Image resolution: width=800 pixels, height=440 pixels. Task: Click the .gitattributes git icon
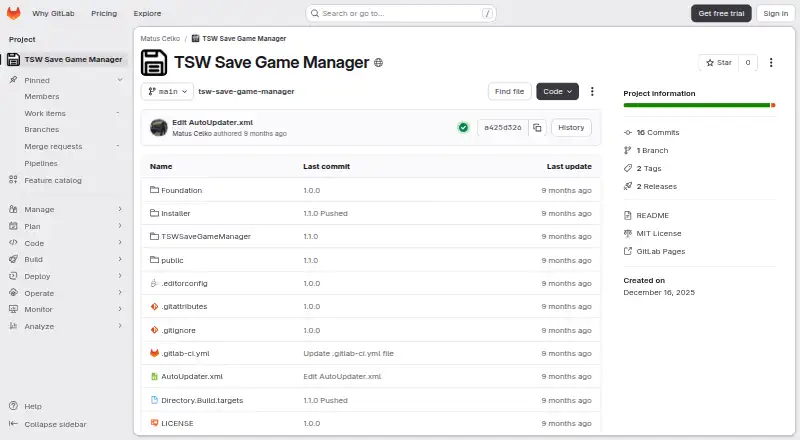pos(154,306)
